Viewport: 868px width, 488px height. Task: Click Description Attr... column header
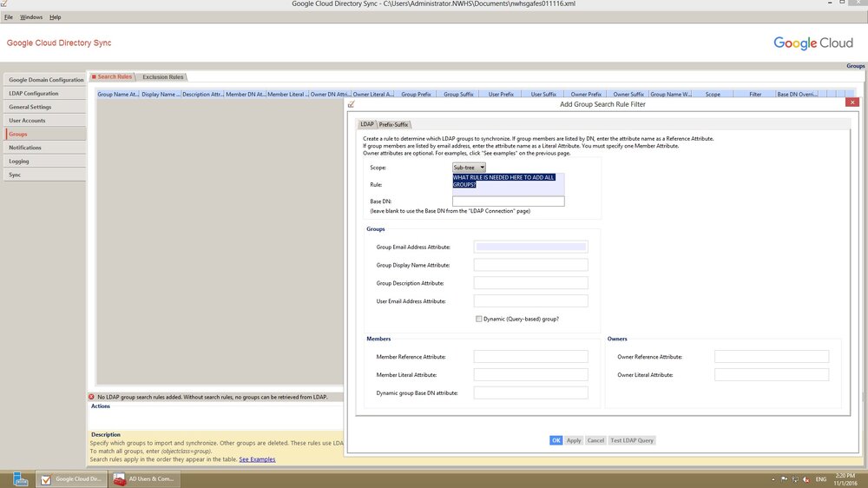[203, 94]
